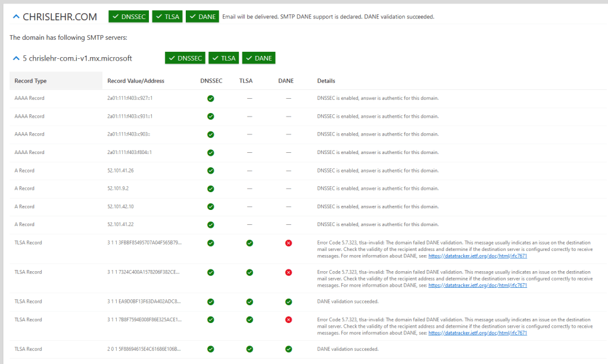The width and height of the screenshot is (608, 364).
Task: Click the DANE badge next to CHRISLEHR.COM
Action: pos(202,17)
